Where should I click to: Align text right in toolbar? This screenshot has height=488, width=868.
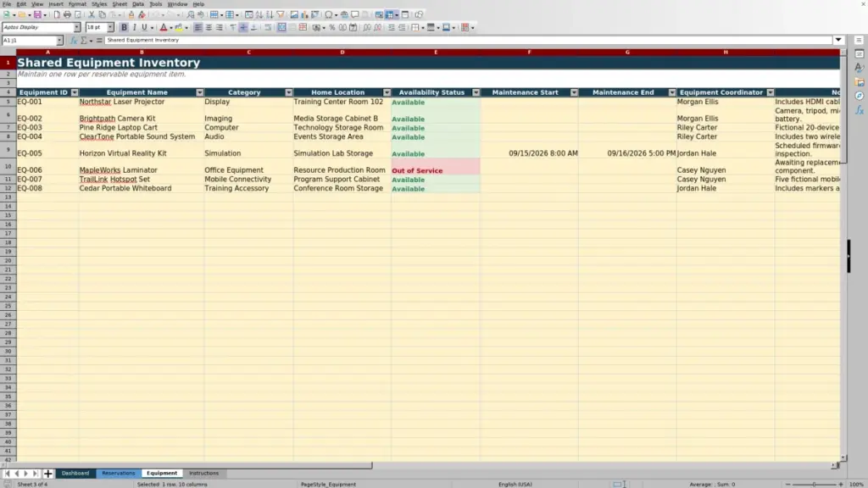(220, 28)
